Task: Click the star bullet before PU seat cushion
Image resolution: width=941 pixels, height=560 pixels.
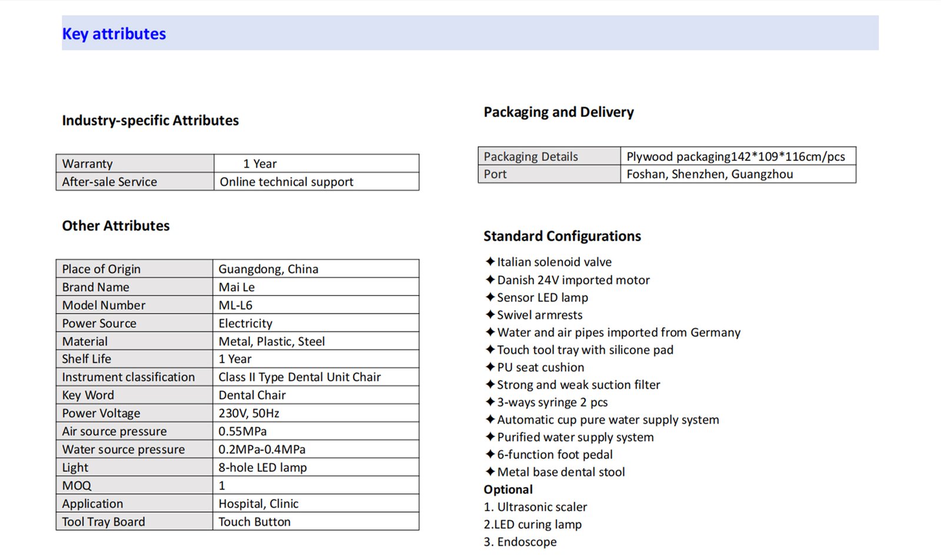Action: [x=490, y=367]
